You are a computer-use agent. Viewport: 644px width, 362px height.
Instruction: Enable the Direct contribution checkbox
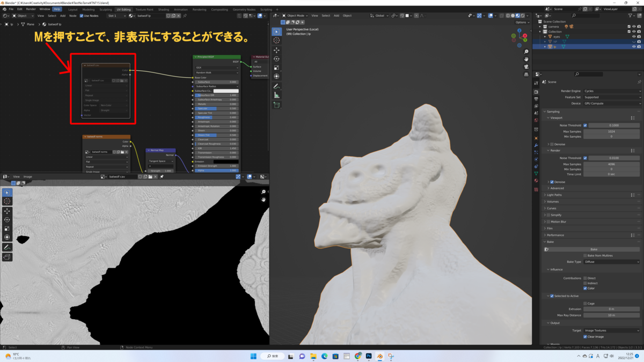[585, 278]
